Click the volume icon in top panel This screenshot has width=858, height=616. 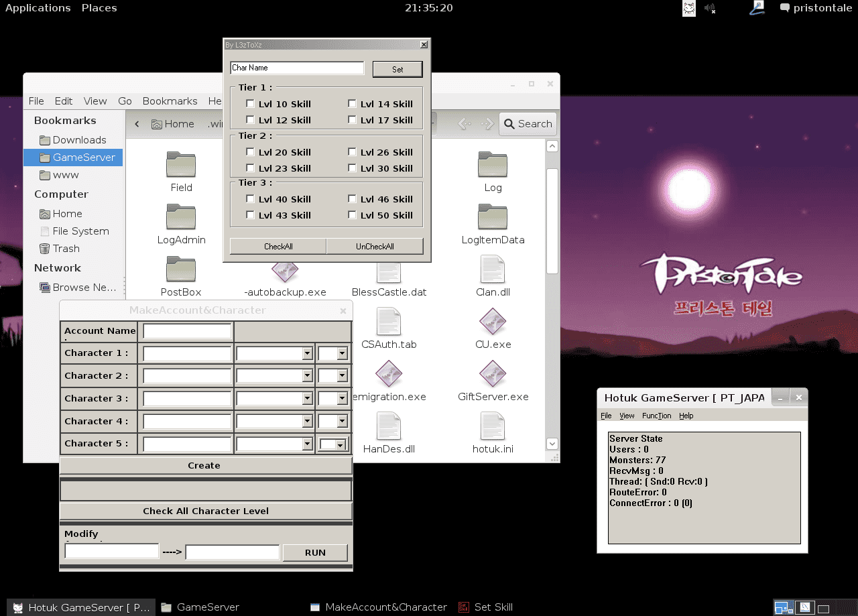tap(710, 8)
